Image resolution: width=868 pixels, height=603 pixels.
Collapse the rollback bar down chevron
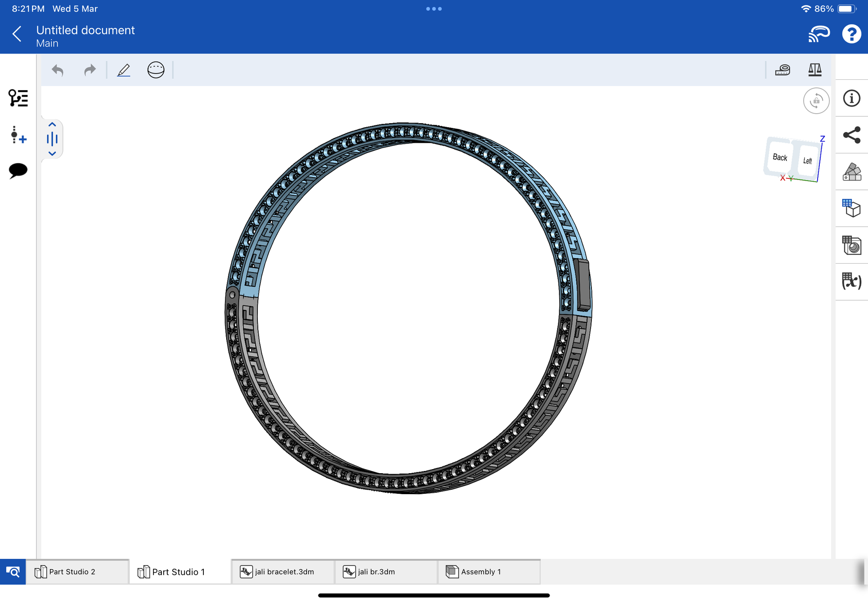pos(52,153)
